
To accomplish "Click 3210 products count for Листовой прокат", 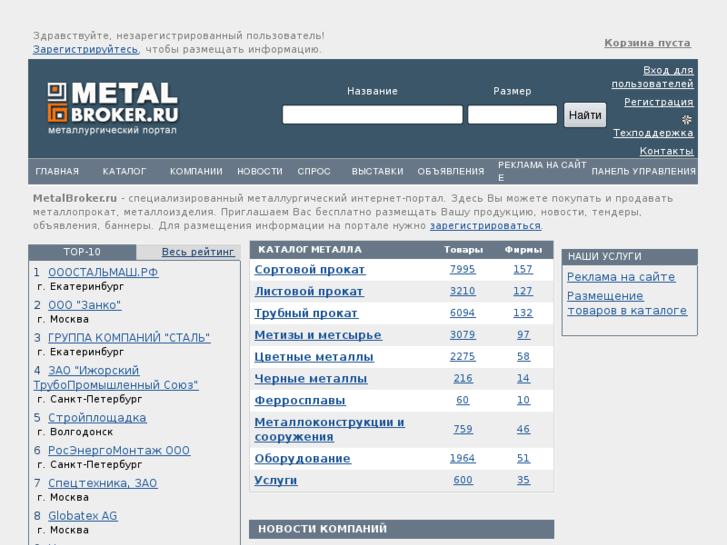I will tap(462, 291).
